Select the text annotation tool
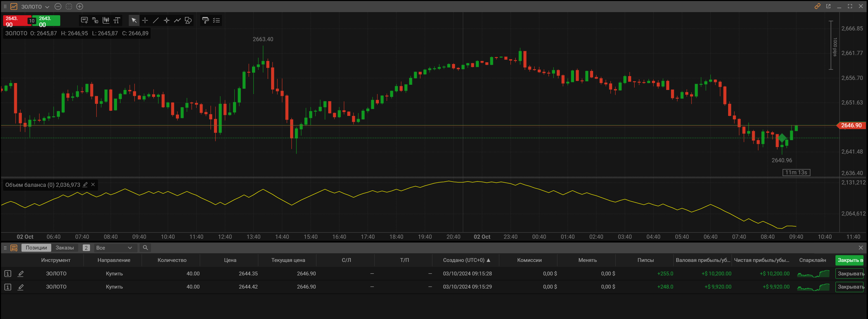Viewport: 868px width, 319px height. point(117,20)
